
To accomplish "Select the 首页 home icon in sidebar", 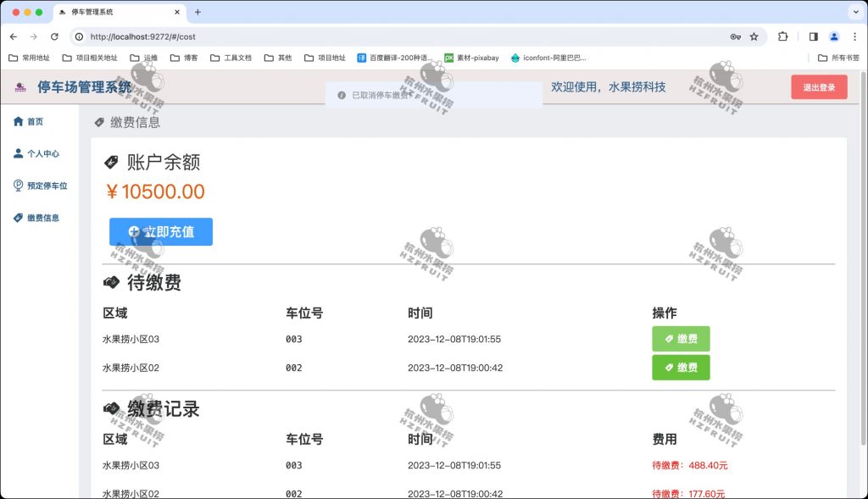I will 19,121.
